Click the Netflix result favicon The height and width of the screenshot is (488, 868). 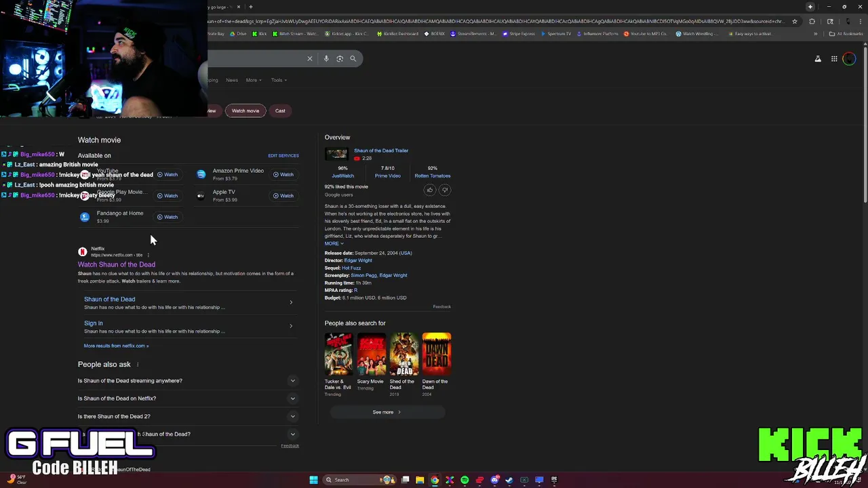(x=83, y=251)
